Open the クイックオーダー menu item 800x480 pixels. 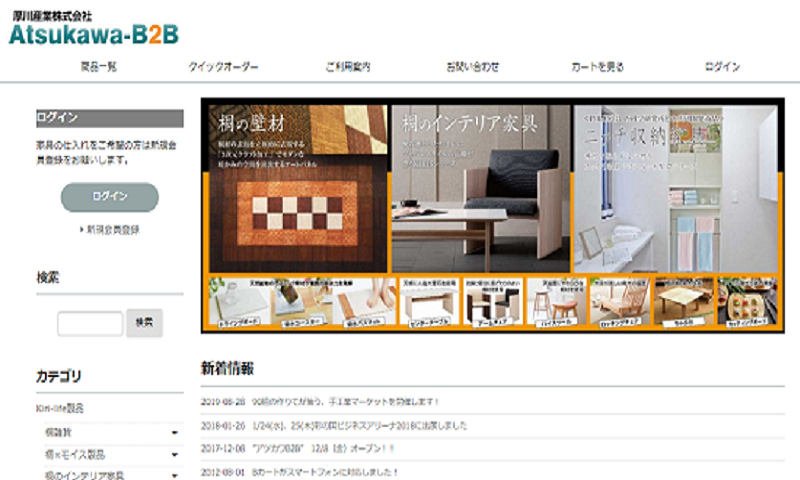point(223,67)
